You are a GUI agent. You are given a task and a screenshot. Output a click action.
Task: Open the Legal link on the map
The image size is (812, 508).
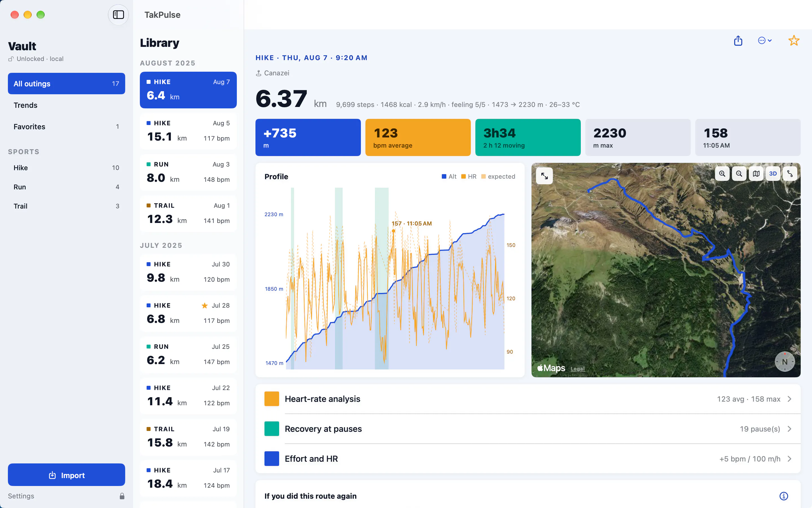pos(577,369)
